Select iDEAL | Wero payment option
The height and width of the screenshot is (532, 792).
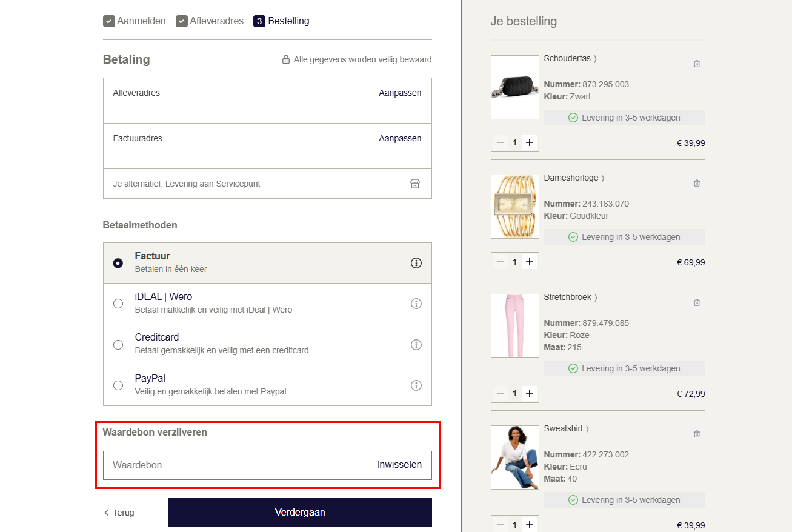(118, 304)
